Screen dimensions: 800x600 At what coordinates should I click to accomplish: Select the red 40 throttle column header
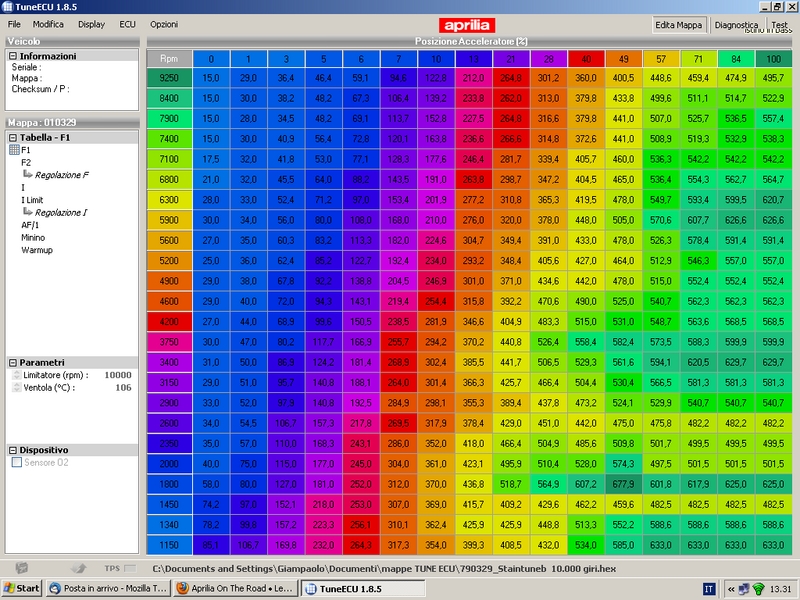click(586, 59)
